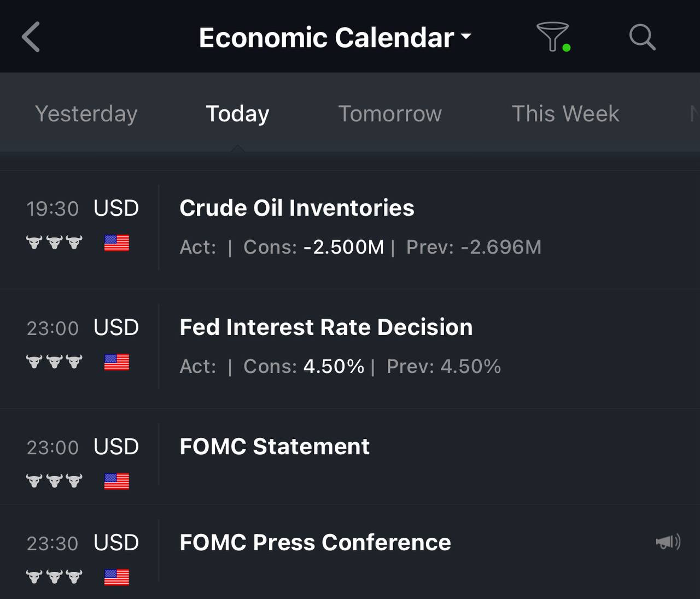Open the filter funnel icon

click(x=553, y=37)
